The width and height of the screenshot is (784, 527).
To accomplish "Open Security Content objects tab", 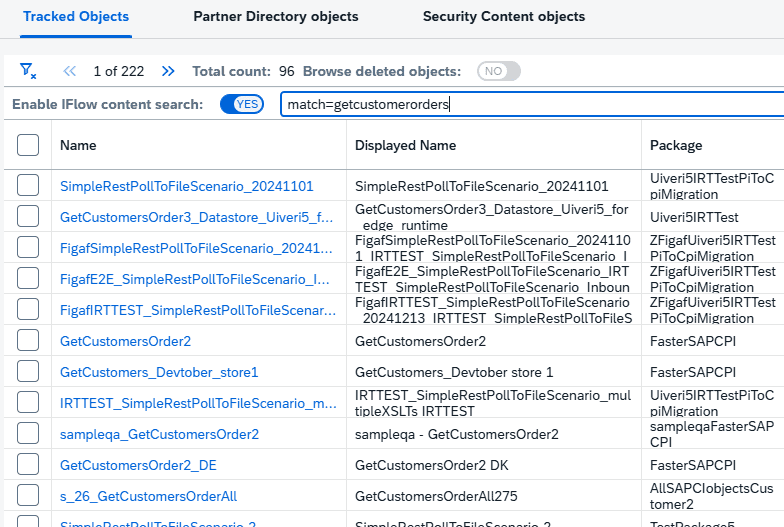I will click(x=504, y=16).
